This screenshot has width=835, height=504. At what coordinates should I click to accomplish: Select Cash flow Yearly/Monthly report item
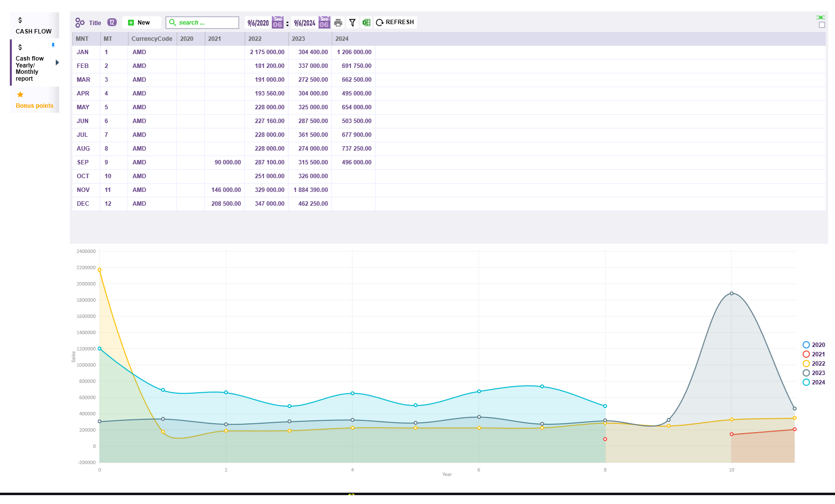click(30, 68)
